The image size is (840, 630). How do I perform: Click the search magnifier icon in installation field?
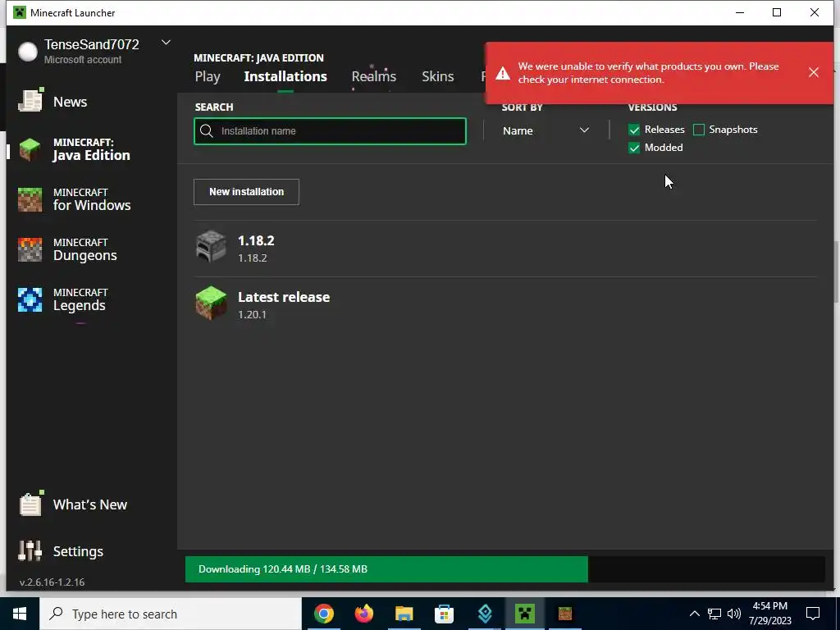[x=207, y=130]
